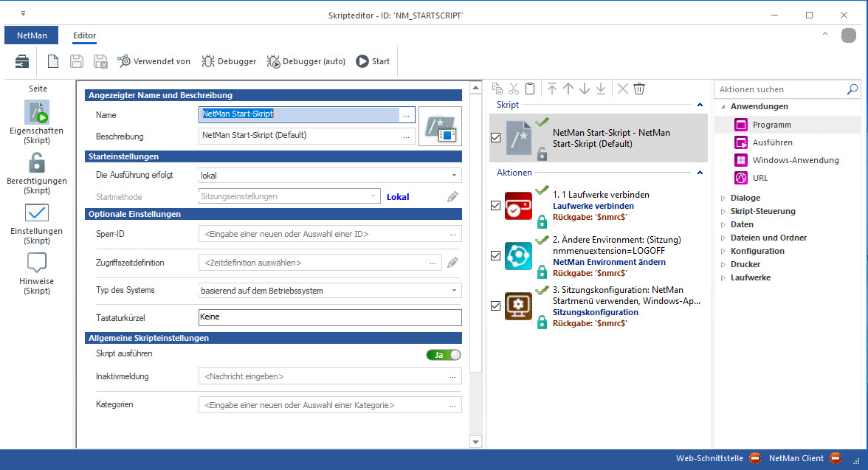Click the Verwendet von toolbar icon
The width and height of the screenshot is (868, 470).
(x=154, y=61)
